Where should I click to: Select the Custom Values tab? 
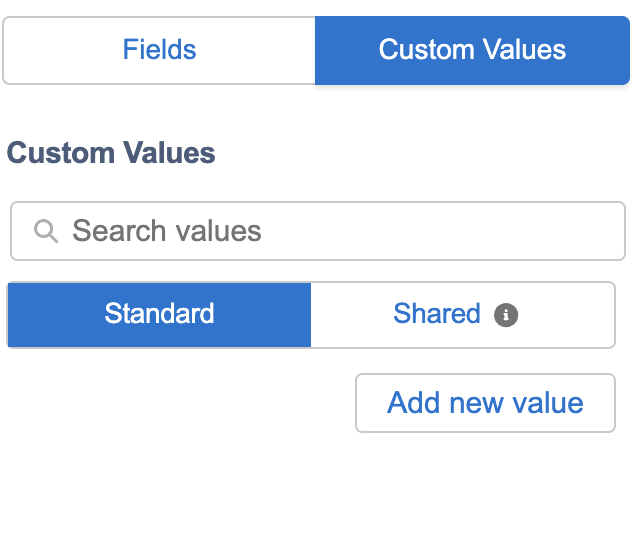point(472,51)
